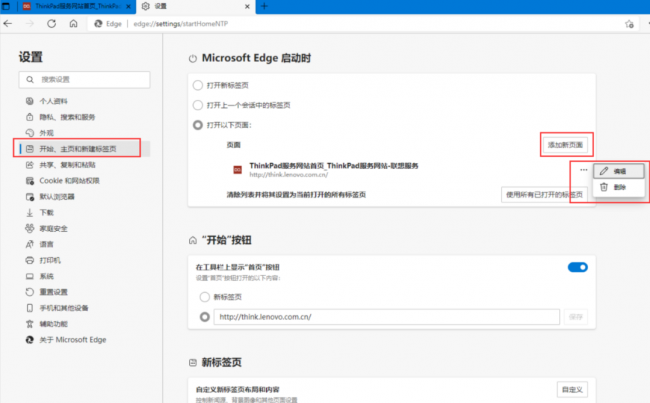Click the browser back arrow
Viewport: 650px width, 403px height.
pyautogui.click(x=8, y=24)
